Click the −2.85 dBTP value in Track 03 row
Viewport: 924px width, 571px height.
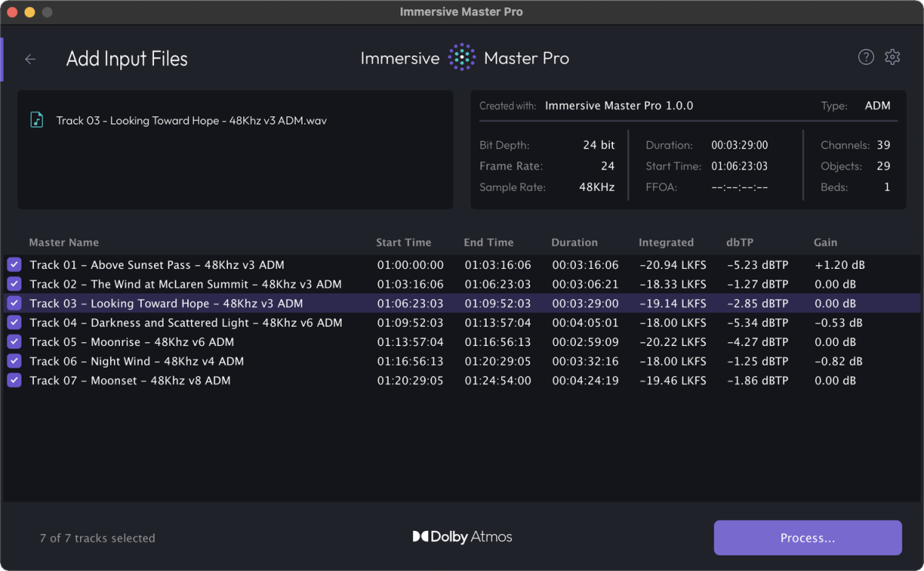[x=757, y=303]
